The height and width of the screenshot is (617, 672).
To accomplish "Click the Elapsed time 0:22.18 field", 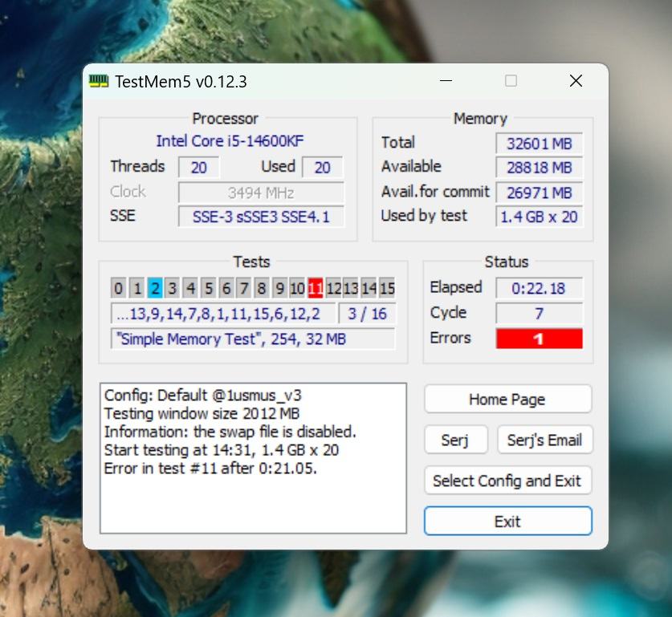I will 540,288.
